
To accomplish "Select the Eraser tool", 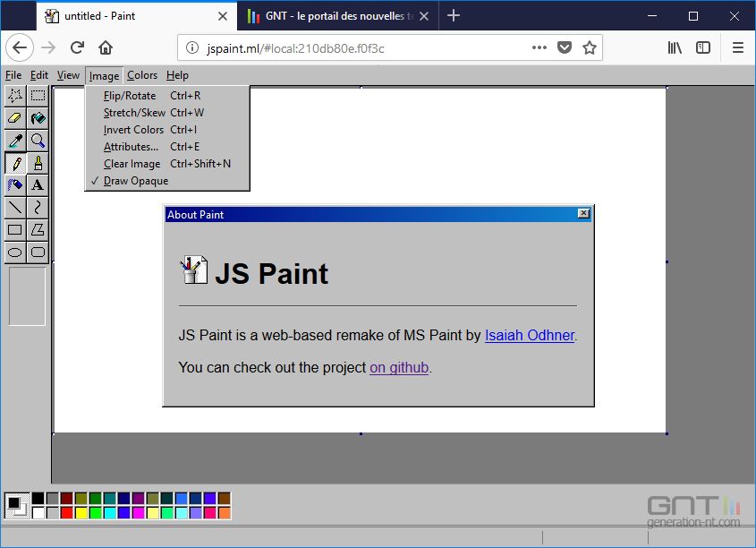I will 16,118.
